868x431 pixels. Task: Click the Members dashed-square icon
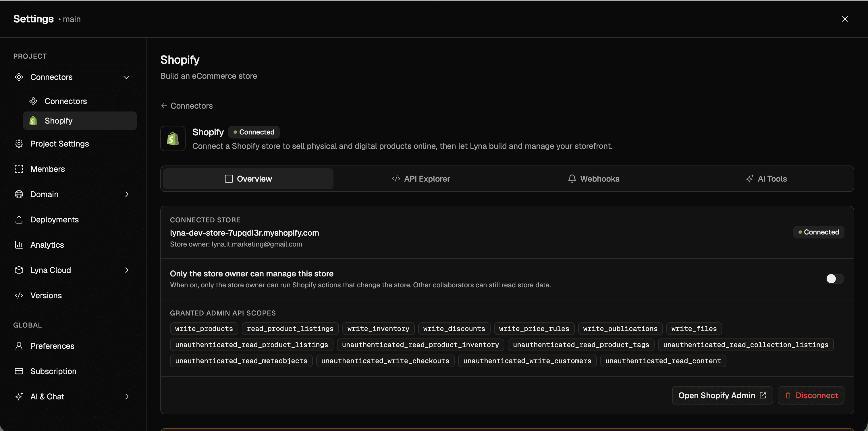pyautogui.click(x=19, y=169)
